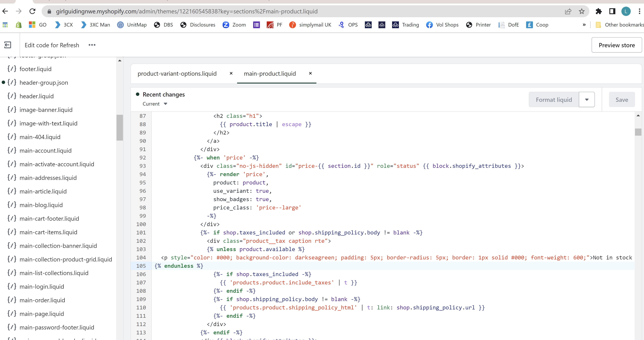Viewport: 644px width, 340px height.
Task: Open the browser extensions puzzle icon
Action: [x=599, y=11]
